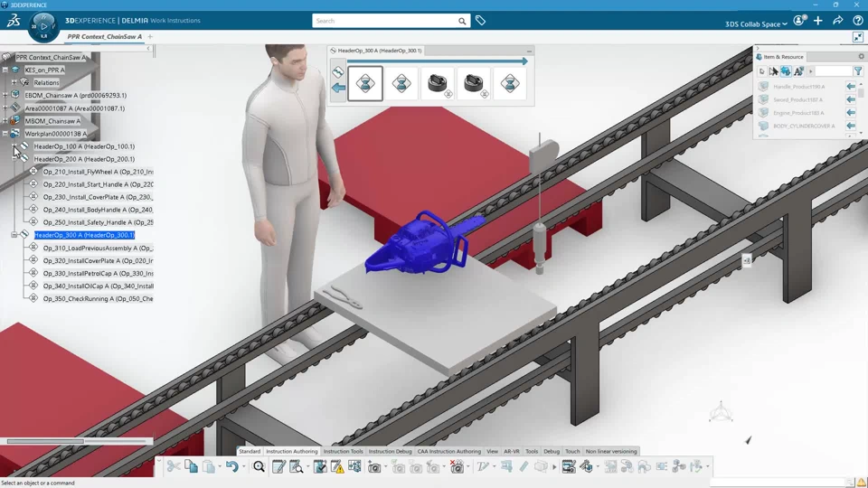Screen dimensions: 868x488
Task: Click the search magnifier button
Action: tap(462, 21)
